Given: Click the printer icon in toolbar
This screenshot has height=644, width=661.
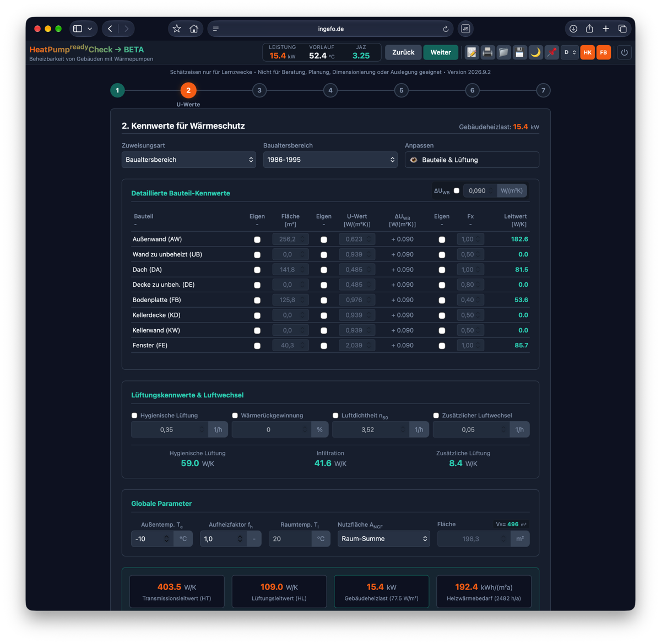Looking at the screenshot, I should tap(487, 52).
